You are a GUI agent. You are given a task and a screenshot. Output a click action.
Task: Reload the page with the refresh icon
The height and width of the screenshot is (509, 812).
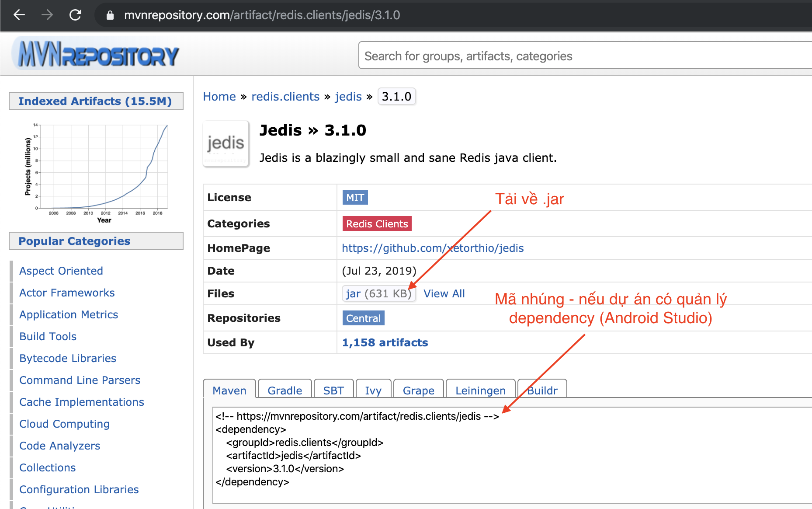[x=76, y=15]
